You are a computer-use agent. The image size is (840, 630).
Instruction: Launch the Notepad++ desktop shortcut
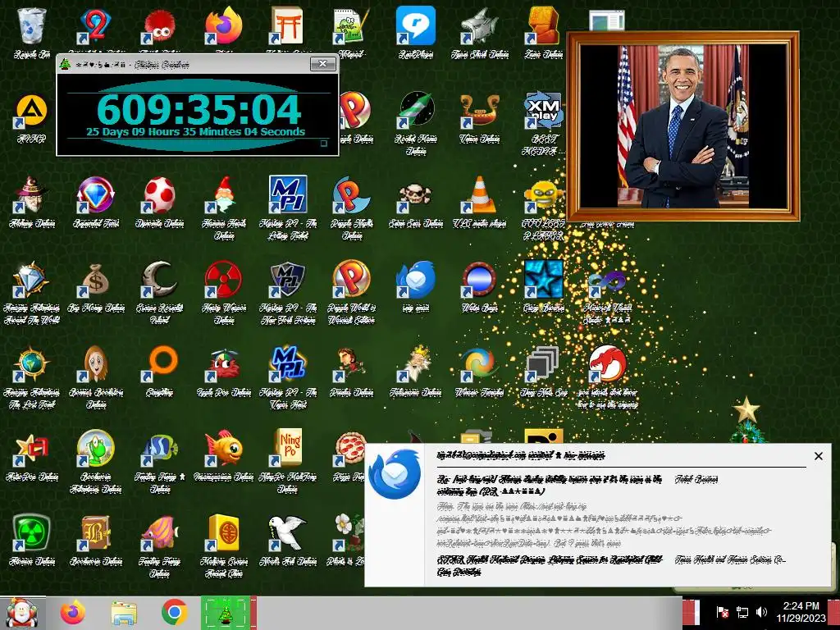(351, 25)
